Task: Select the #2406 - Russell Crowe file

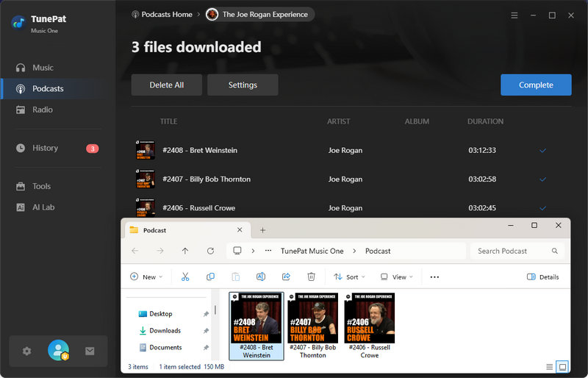Action: [370, 326]
